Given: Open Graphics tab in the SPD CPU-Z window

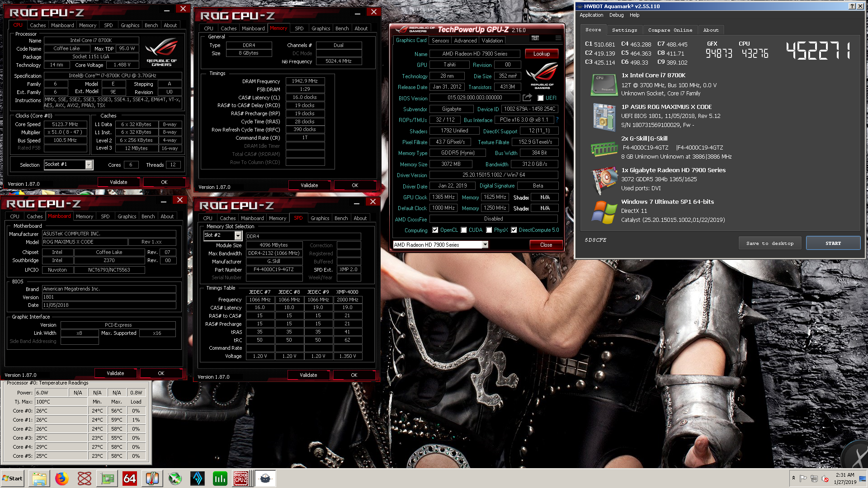Looking at the screenshot, I should point(320,218).
